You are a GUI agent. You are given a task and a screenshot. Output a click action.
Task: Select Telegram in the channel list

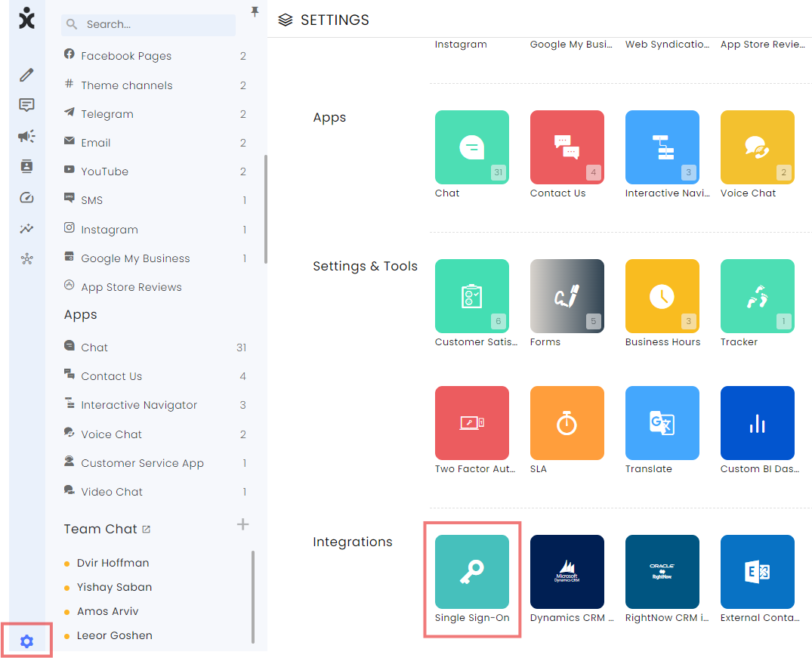click(155, 113)
